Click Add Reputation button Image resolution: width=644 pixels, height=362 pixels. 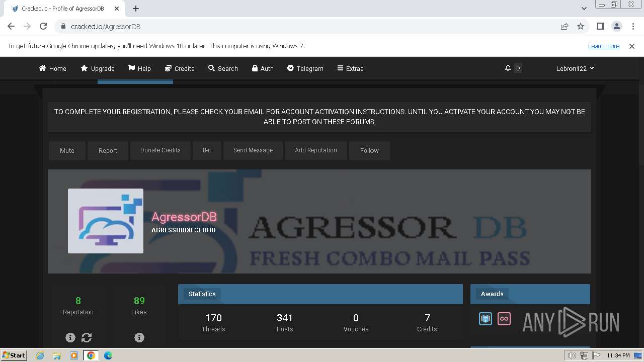point(316,150)
